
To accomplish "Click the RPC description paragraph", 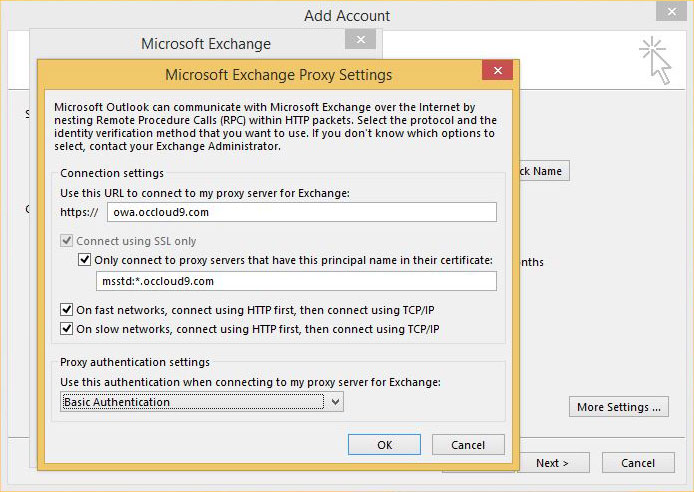I will [275, 127].
